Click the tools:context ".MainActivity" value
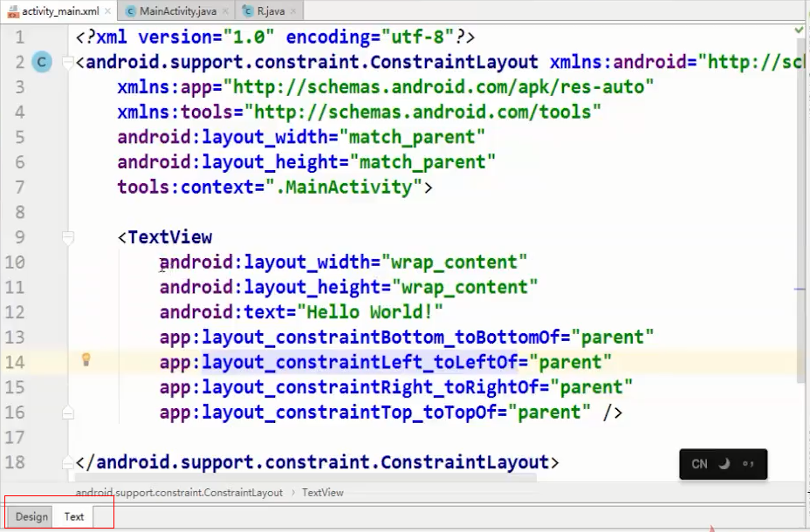810x532 pixels. click(x=344, y=187)
